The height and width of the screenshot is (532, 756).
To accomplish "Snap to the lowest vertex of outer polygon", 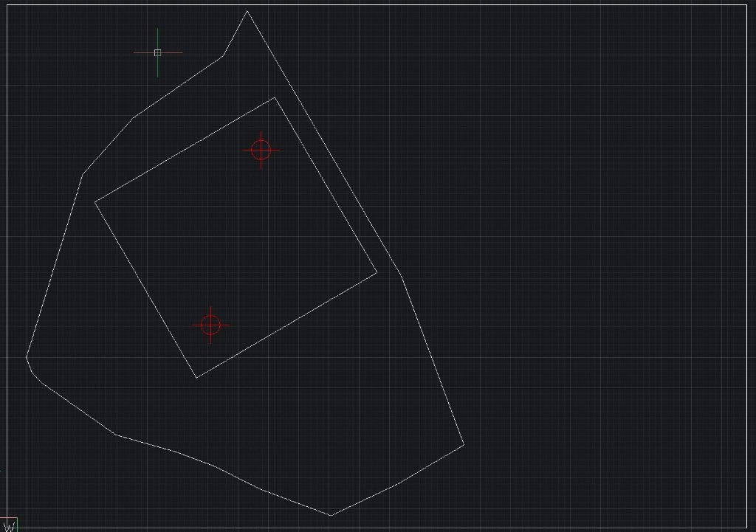I will click(331, 516).
